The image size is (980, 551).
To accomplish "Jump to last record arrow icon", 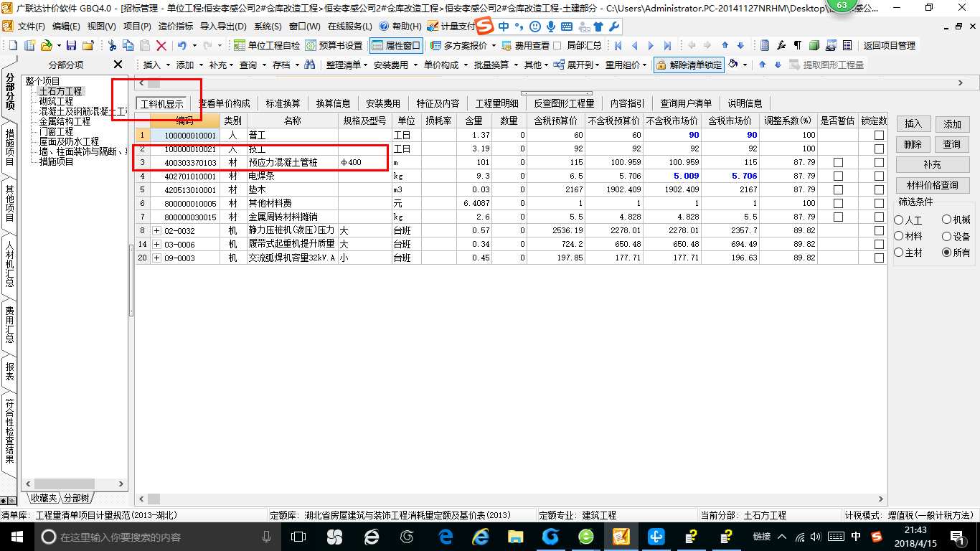I will coord(667,45).
